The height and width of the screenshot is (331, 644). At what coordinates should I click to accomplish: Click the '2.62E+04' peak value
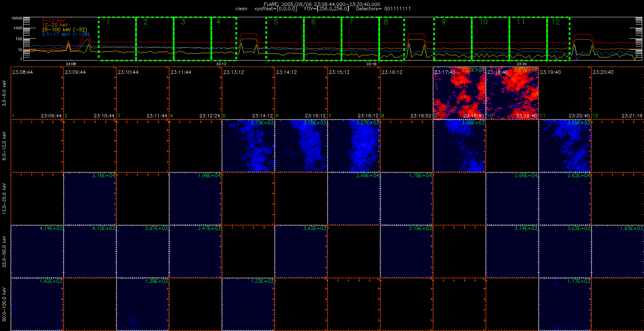coord(579,175)
